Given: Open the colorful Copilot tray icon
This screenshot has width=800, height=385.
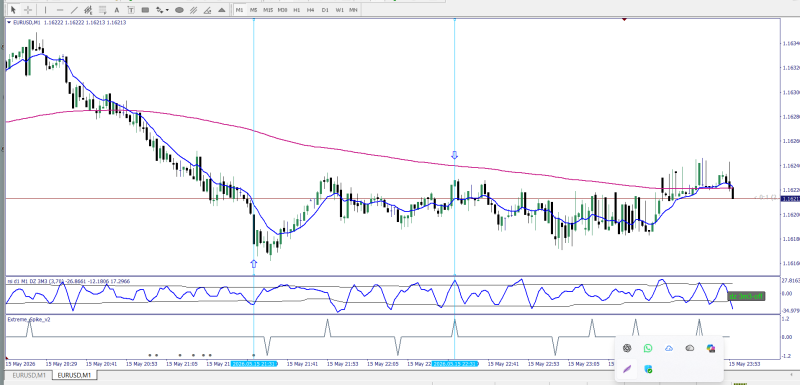Looking at the screenshot, I should click(711, 348).
